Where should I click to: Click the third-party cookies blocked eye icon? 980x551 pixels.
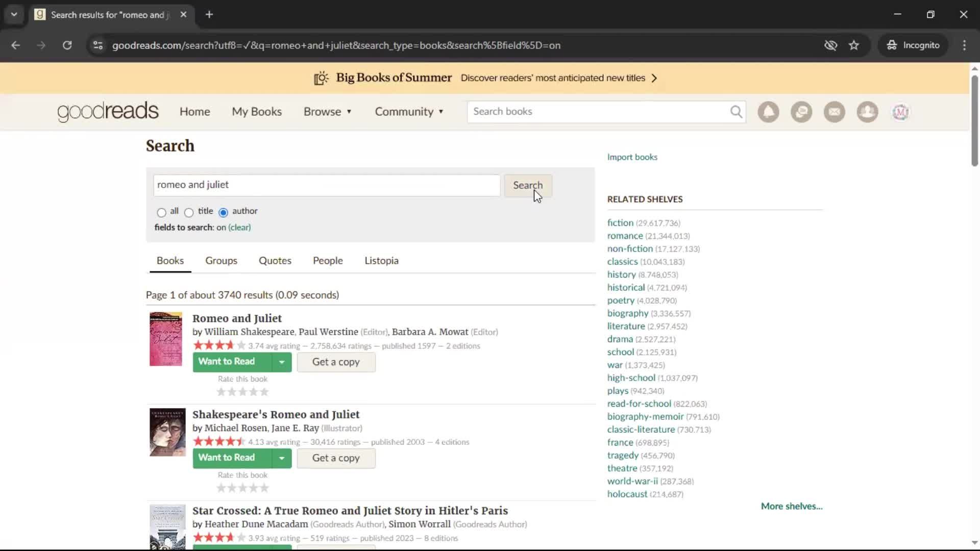coord(830,45)
